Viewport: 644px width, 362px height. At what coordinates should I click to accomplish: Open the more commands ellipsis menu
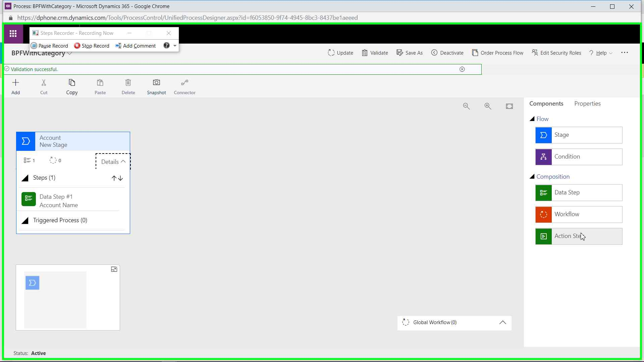624,53
